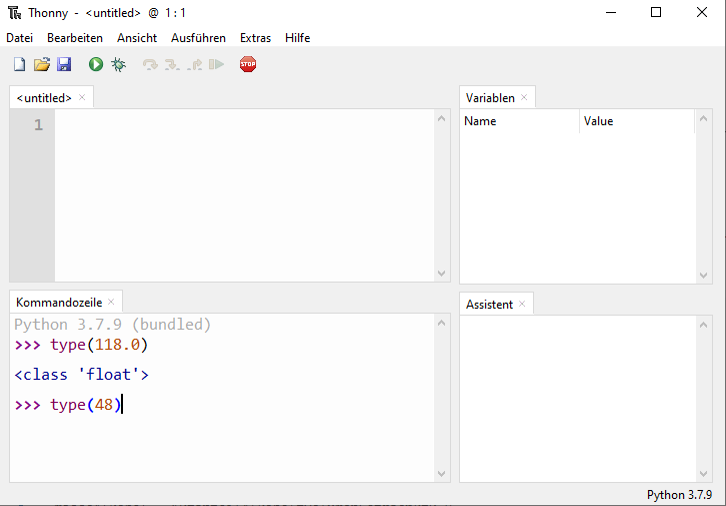Click the Step over toolbar icon
726x506 pixels.
(x=150, y=65)
